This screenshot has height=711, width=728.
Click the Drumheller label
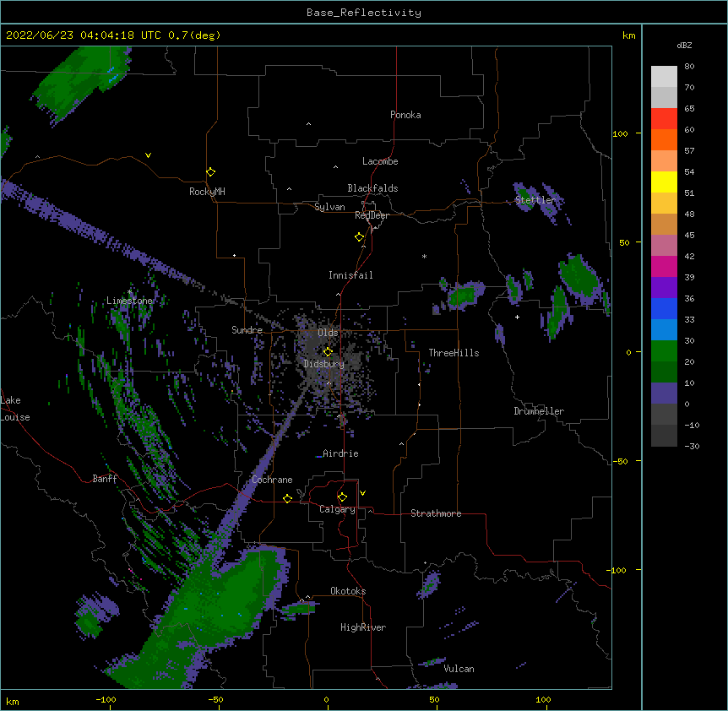pyautogui.click(x=539, y=411)
